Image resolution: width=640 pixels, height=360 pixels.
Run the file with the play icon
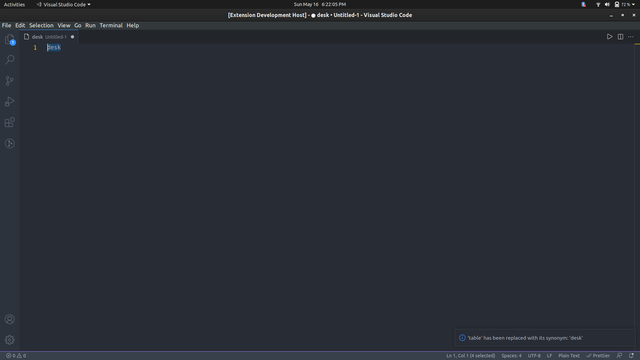(x=609, y=37)
